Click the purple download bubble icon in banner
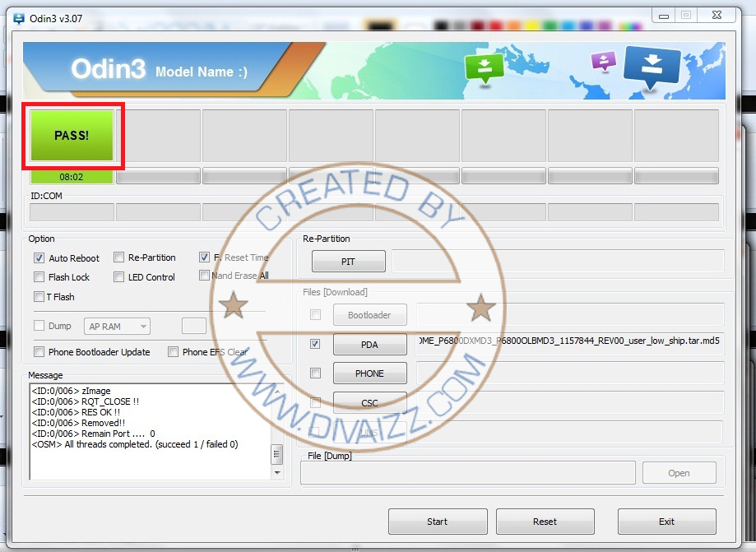The height and width of the screenshot is (552, 756). (603, 62)
